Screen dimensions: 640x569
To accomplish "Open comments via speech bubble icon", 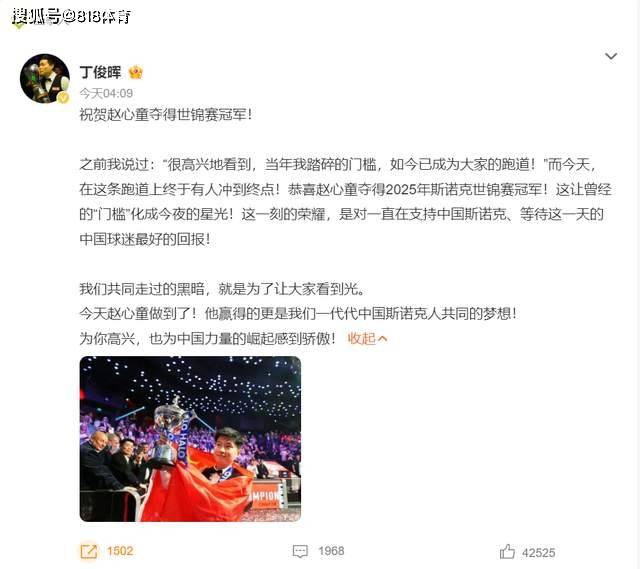I will tap(300, 551).
